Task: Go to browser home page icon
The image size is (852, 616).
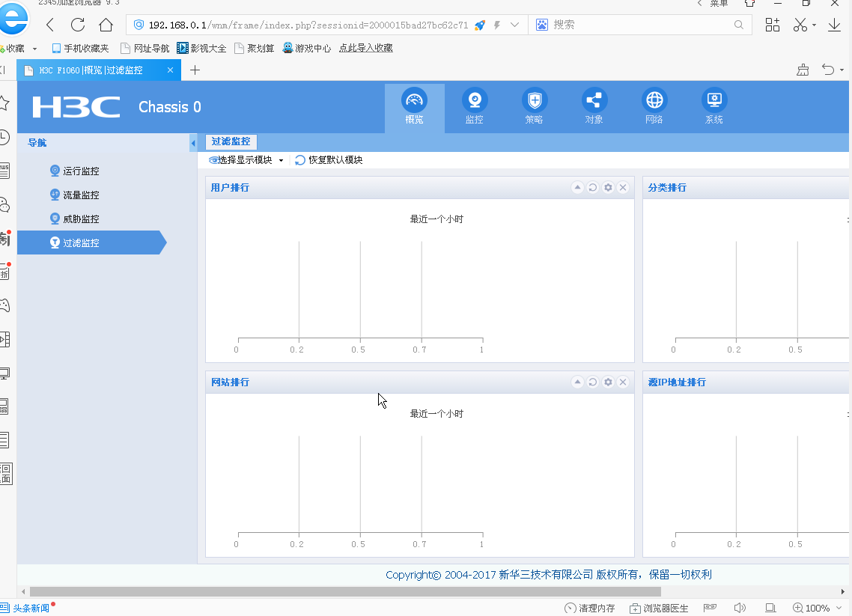Action: 106,25
